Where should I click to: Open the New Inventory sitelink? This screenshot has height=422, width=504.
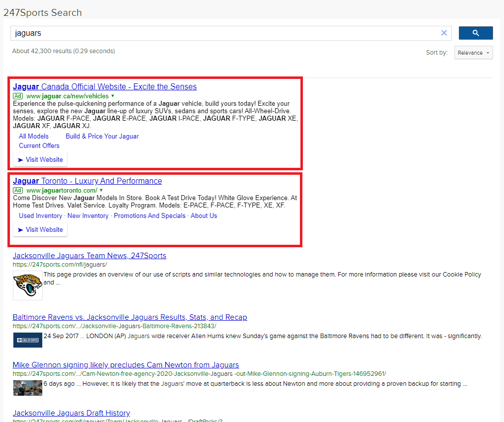point(88,215)
